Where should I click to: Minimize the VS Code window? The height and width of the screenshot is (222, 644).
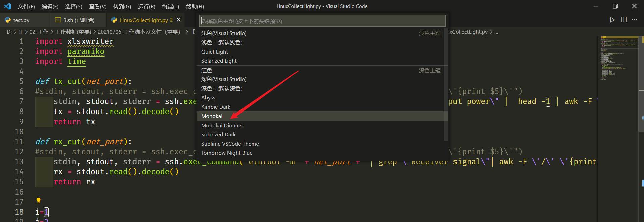[x=596, y=6]
